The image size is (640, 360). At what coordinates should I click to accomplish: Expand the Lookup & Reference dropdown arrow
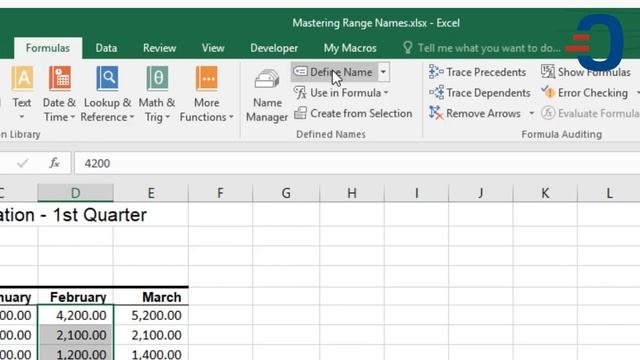pos(131,118)
